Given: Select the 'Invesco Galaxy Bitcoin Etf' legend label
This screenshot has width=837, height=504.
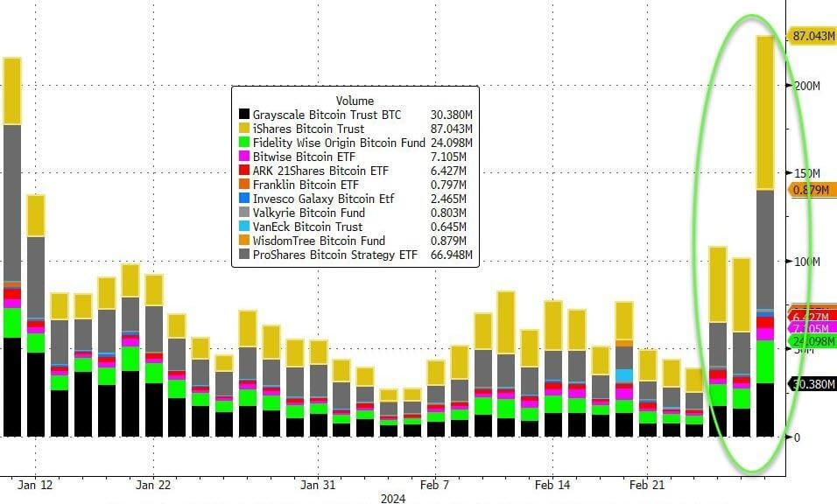Looking at the screenshot, I should click(323, 199).
